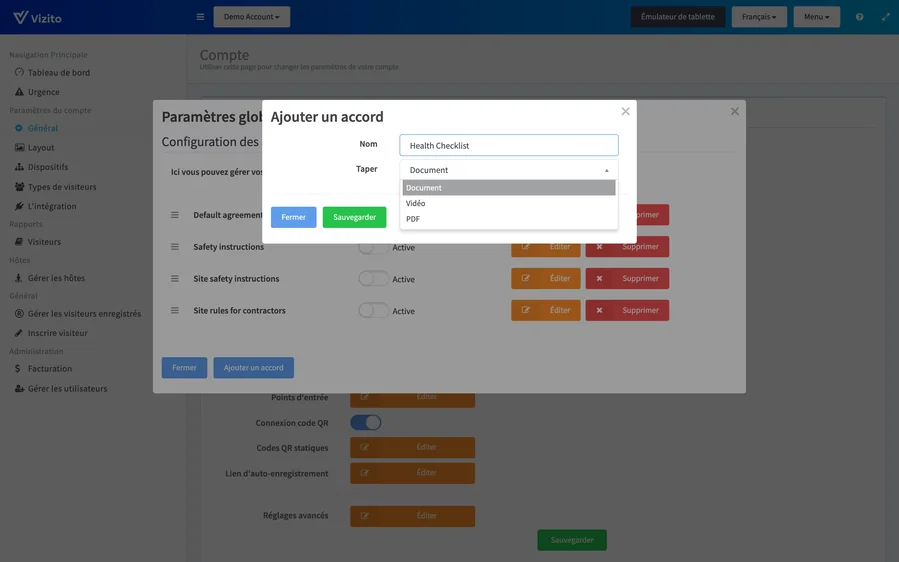Toggle Active switch for Site safety instructions
Image resolution: width=899 pixels, height=562 pixels.
click(373, 279)
